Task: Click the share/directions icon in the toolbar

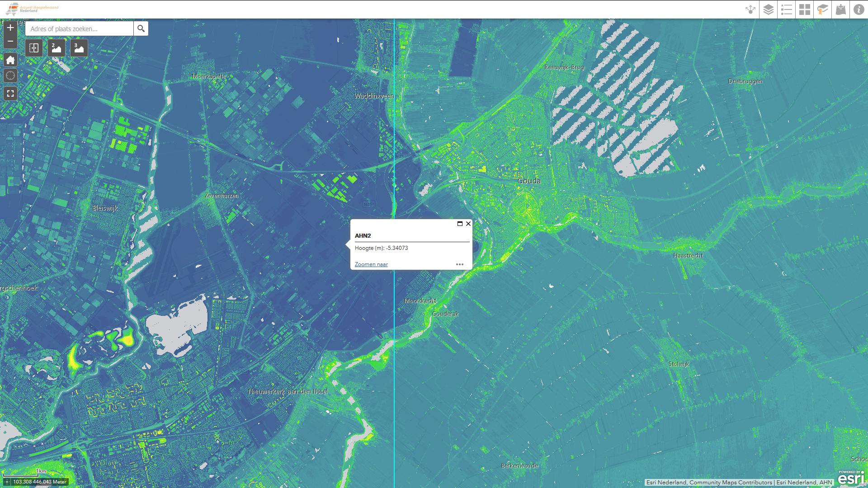Action: pyautogui.click(x=750, y=9)
